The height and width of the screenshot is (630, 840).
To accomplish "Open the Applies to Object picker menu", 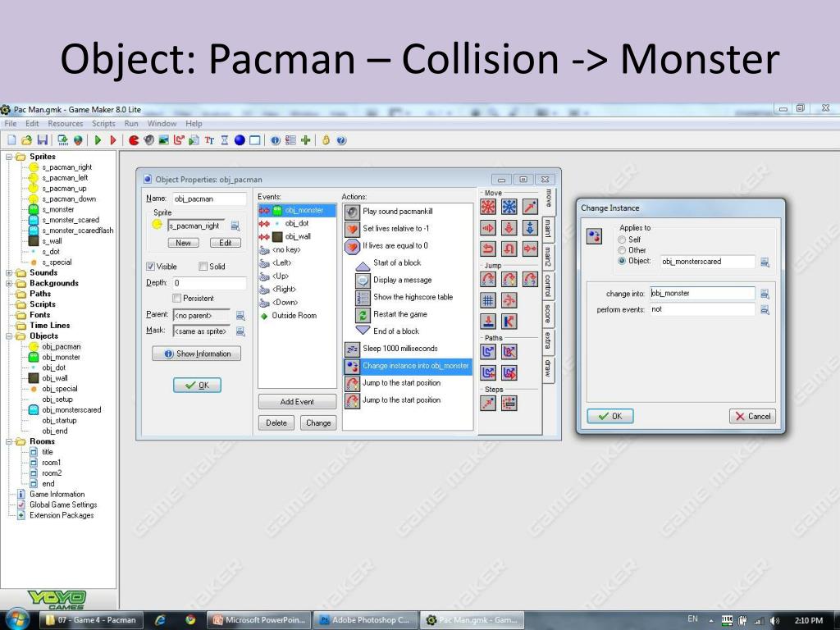I will click(765, 262).
